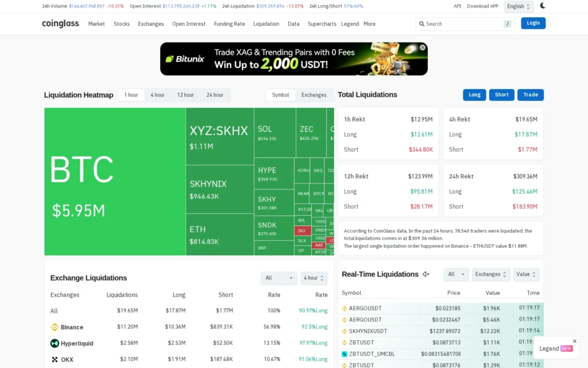Viewport: 588px width, 368px height.
Task: Open the Legend NEW floating badge
Action: tap(556, 348)
